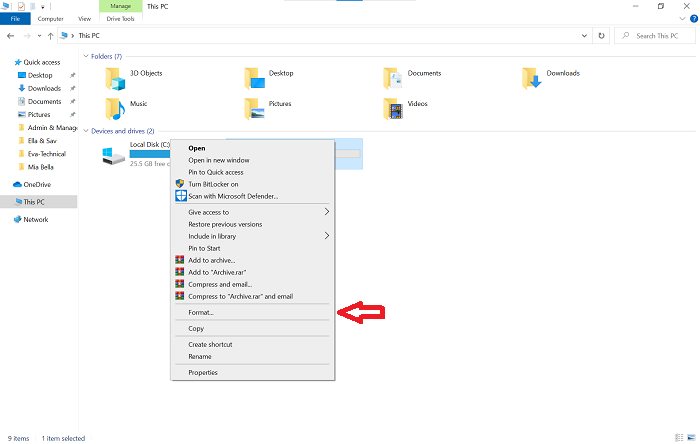Unpin Desktop from Quick access pin icon
Image resolution: width=700 pixels, height=444 pixels.
(72, 75)
